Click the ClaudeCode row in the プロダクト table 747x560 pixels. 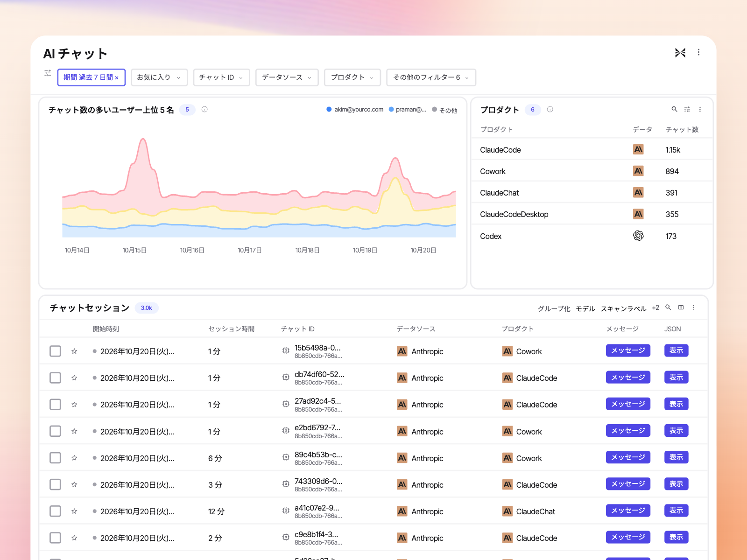click(x=592, y=149)
